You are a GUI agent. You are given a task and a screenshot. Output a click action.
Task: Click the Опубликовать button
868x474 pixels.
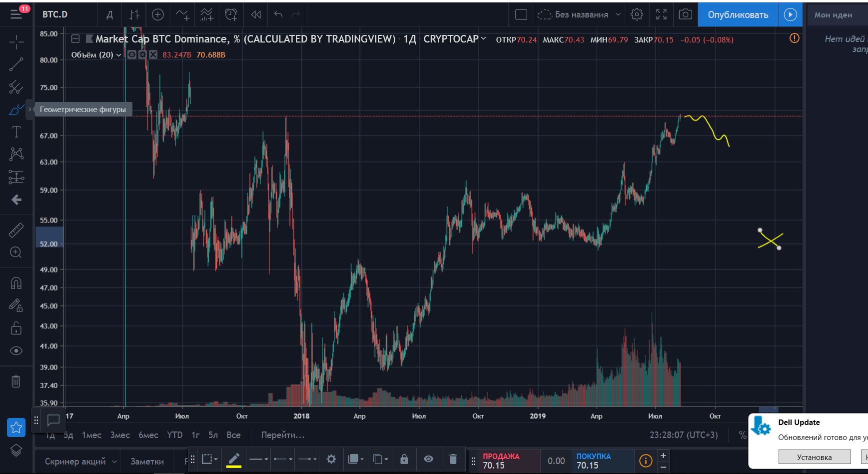click(x=738, y=14)
